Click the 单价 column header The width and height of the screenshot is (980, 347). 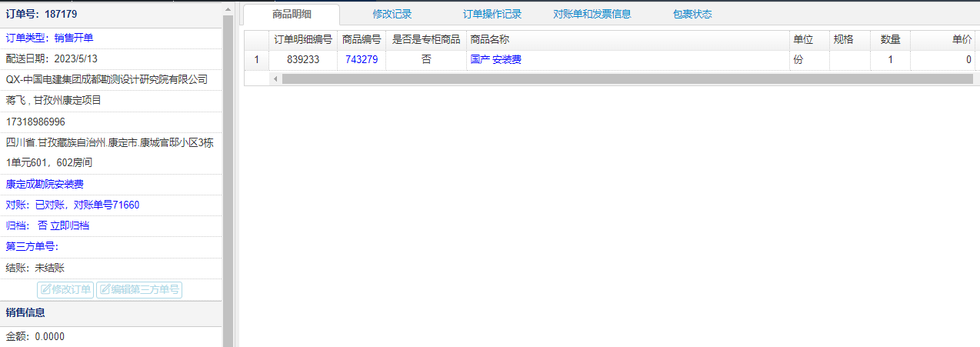[942, 39]
